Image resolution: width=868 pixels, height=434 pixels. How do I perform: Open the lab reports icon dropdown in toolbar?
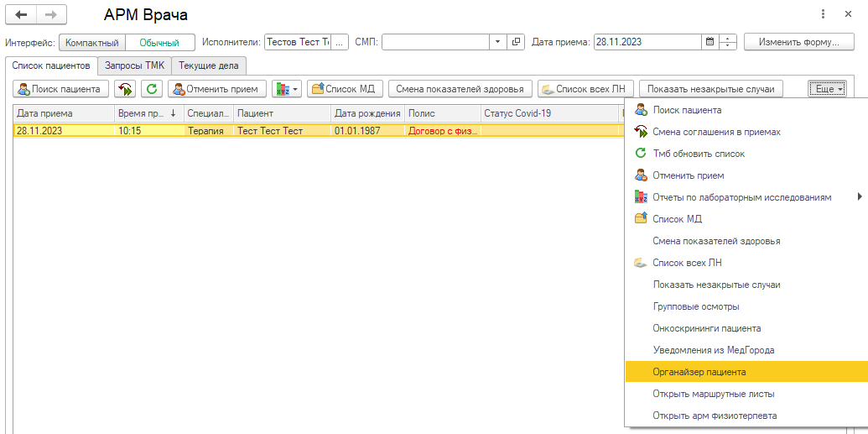pos(286,89)
